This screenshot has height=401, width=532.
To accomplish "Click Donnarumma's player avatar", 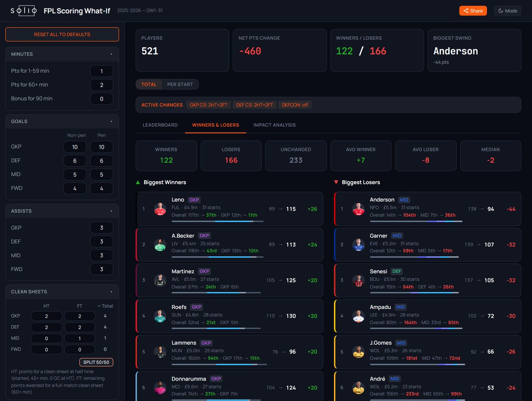I will 160,388.
